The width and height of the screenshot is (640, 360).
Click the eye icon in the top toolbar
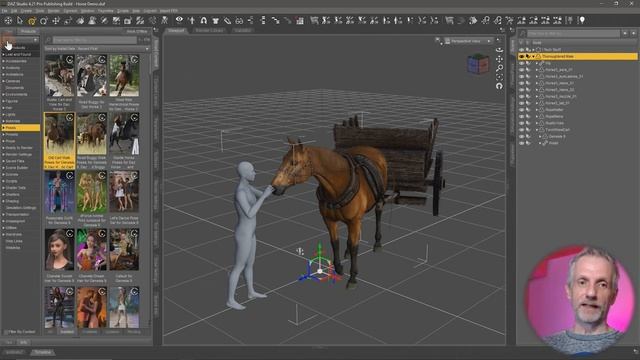coord(179,20)
